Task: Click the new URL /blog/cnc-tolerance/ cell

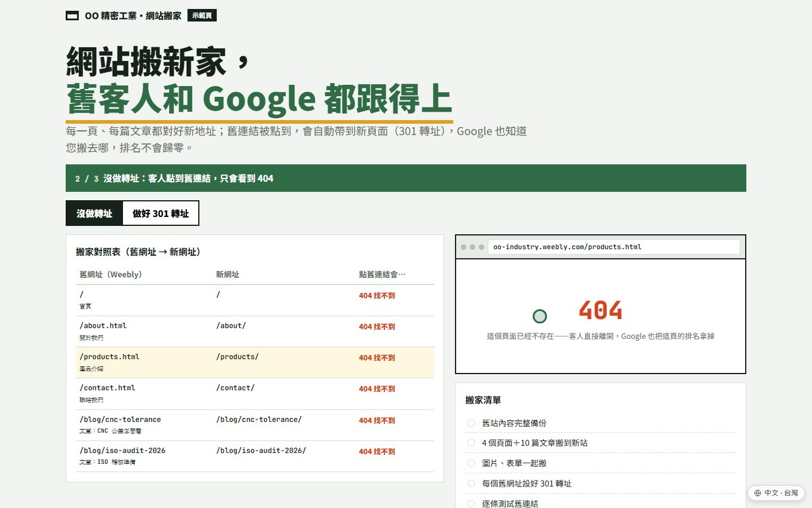Action: click(259, 420)
